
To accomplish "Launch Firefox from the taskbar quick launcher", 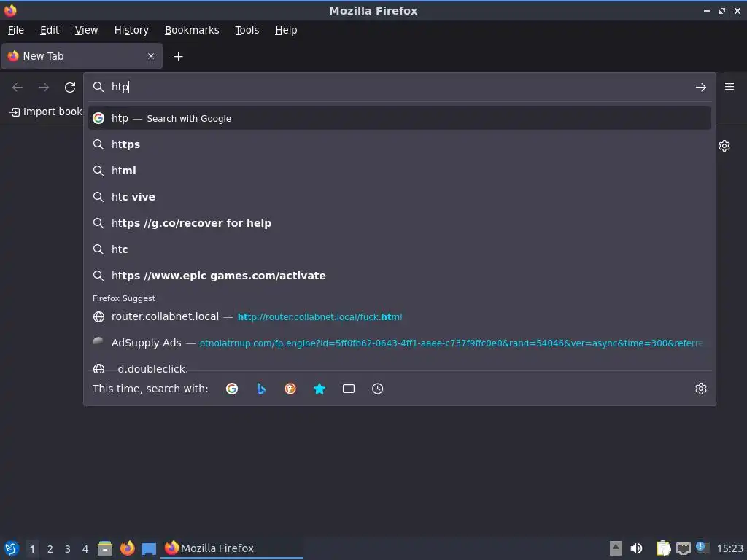I will [x=127, y=548].
